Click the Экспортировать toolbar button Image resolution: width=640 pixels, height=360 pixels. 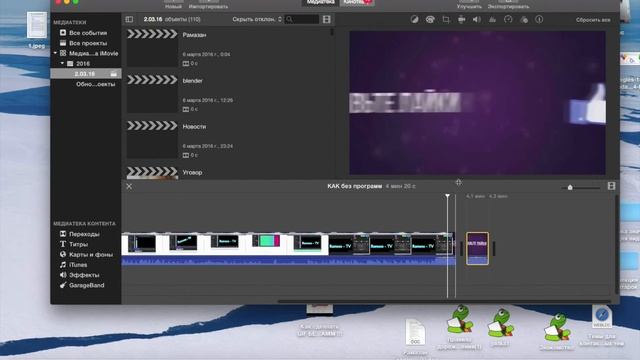[509, 6]
